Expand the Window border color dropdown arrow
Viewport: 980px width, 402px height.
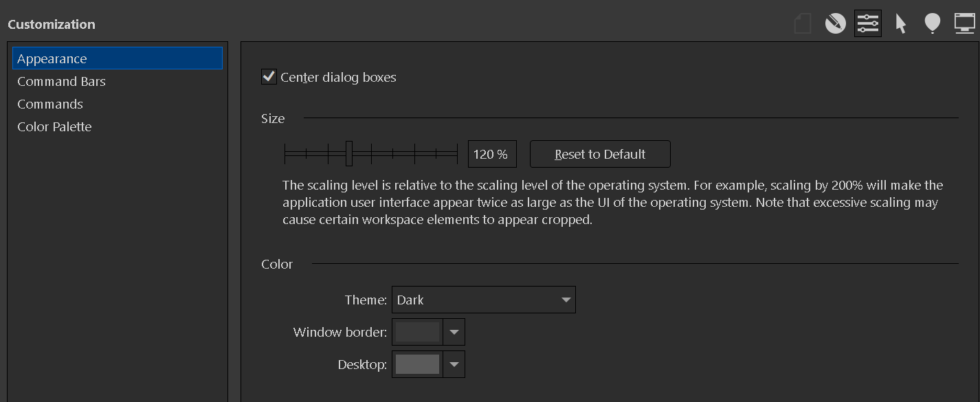[454, 333]
